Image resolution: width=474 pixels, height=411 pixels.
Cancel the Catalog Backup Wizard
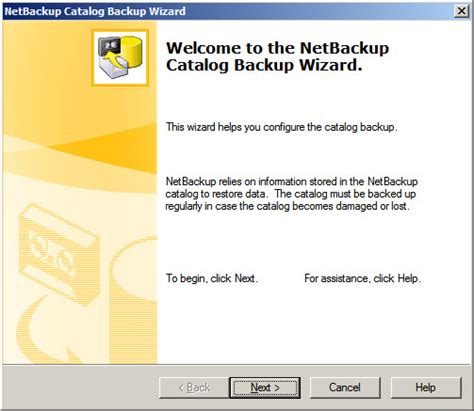click(x=345, y=388)
